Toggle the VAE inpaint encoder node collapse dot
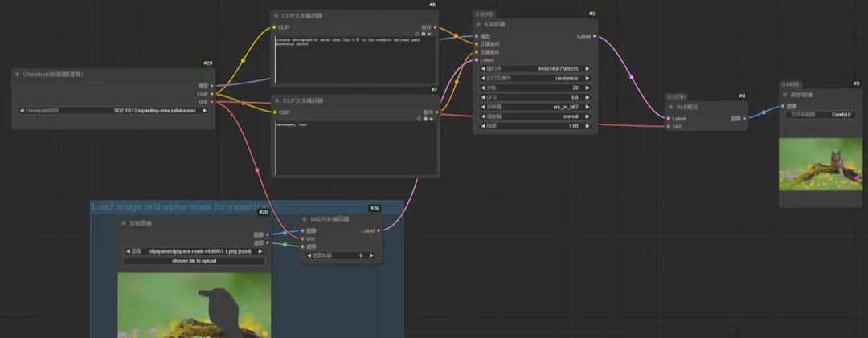The width and height of the screenshot is (868, 338). pos(304,218)
